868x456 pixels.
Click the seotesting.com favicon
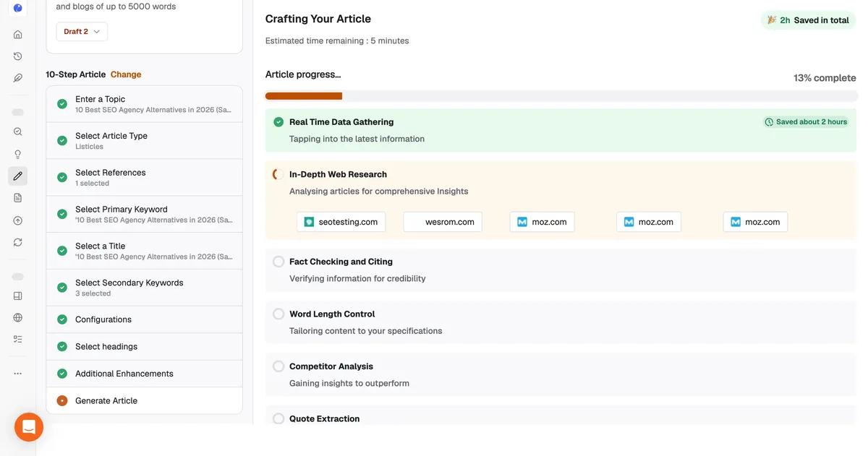309,222
